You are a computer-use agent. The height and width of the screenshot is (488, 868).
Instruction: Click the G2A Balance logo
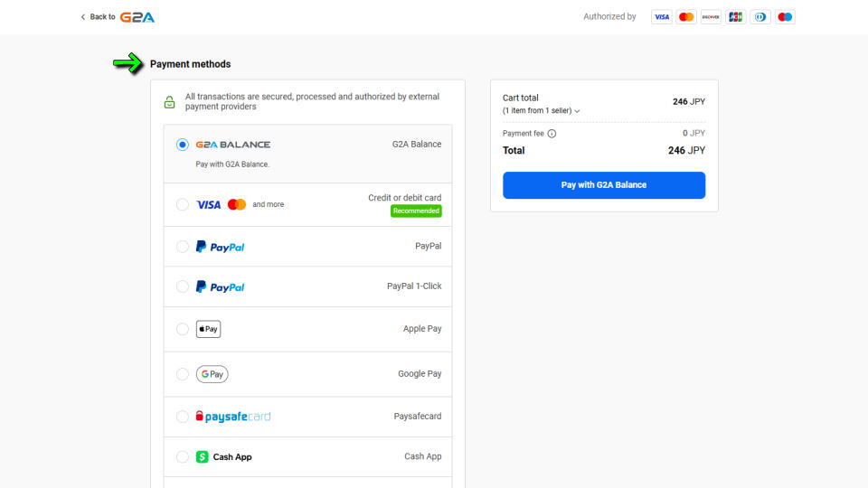233,145
